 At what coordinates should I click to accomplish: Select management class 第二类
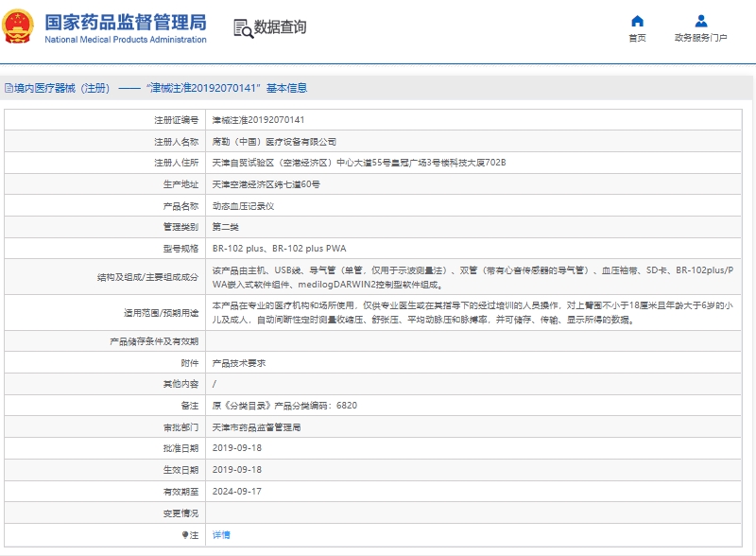tap(226, 227)
